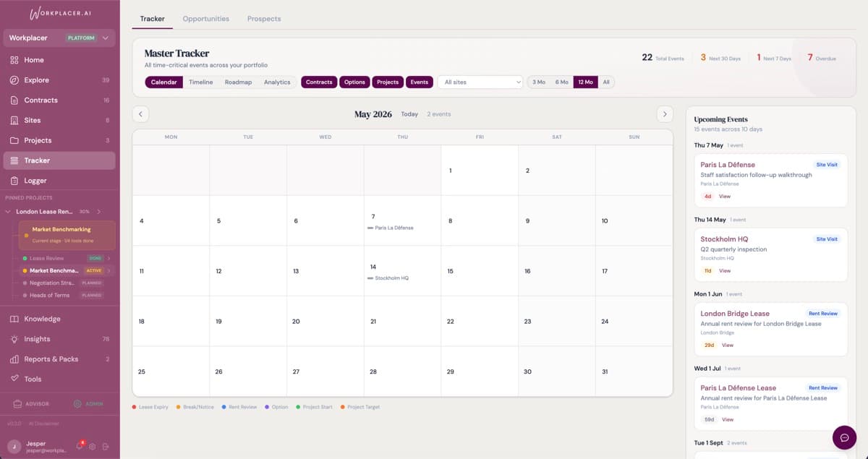Open the All sites dropdown

tap(480, 82)
